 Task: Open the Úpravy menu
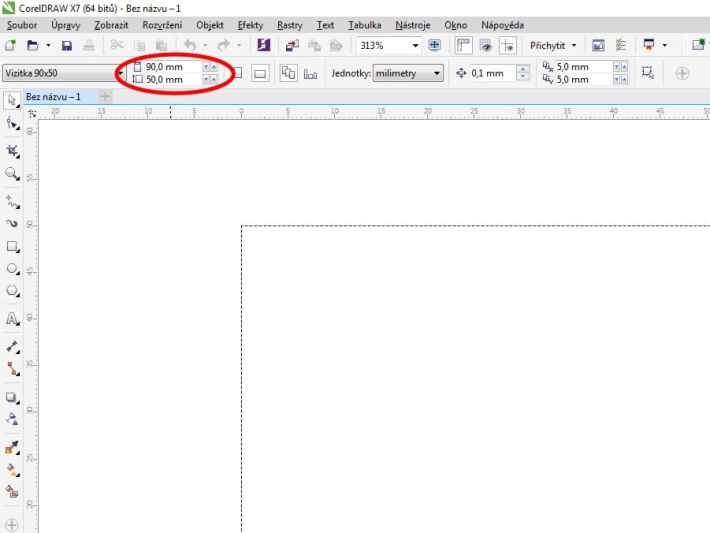66,25
